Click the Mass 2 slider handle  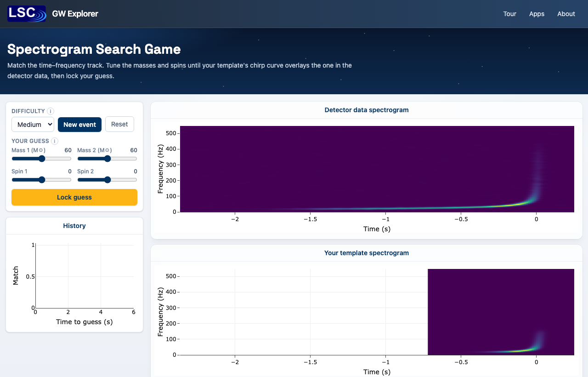pos(107,159)
